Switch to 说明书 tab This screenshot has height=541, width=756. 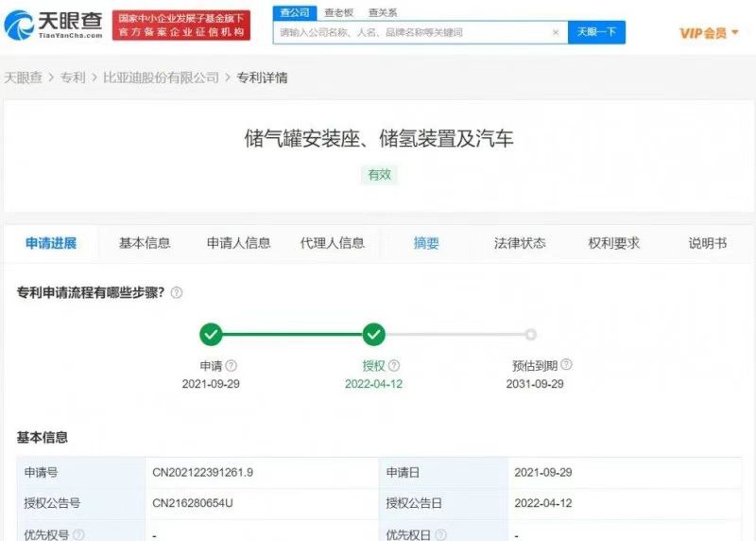pos(707,243)
